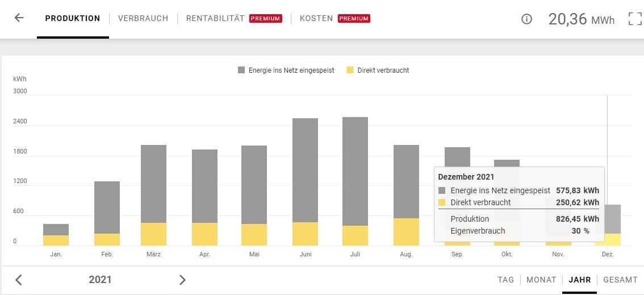Screen dimensions: 644x295
Task: Click the Aug. gray bar segment
Action: coord(406,181)
